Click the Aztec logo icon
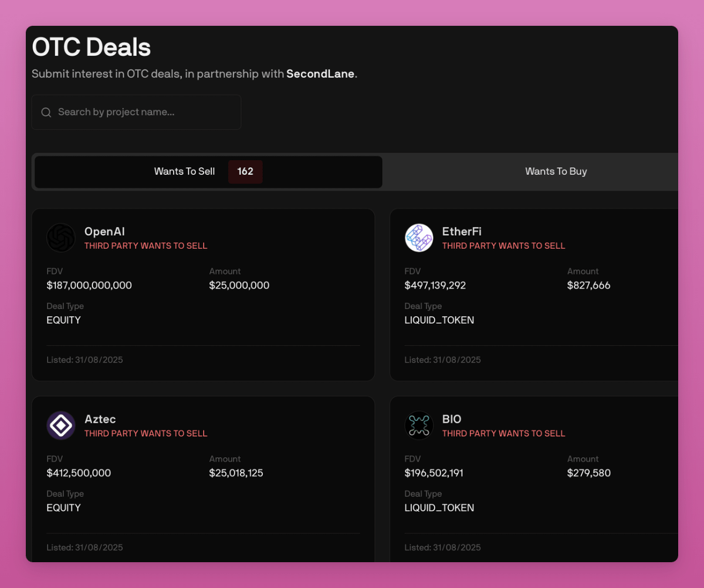Screen dimensions: 704x588 (61, 425)
